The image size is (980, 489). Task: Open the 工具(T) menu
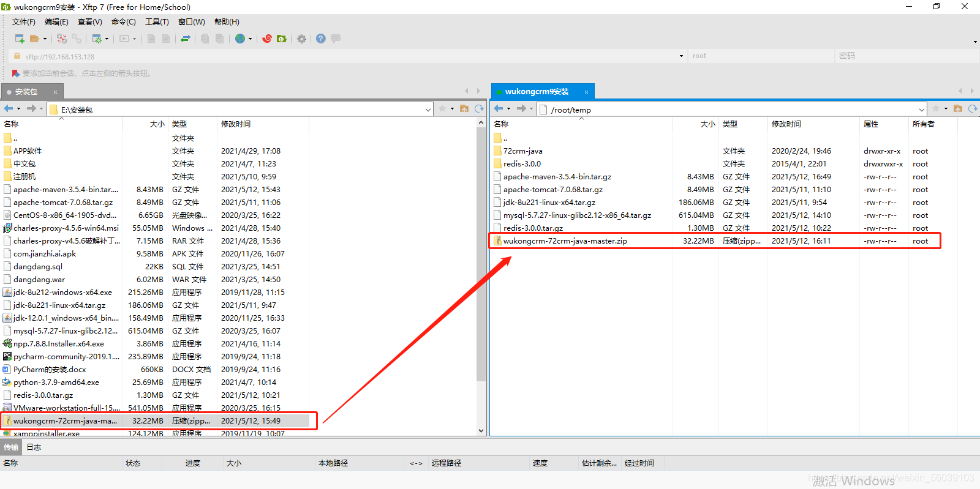pyautogui.click(x=157, y=22)
